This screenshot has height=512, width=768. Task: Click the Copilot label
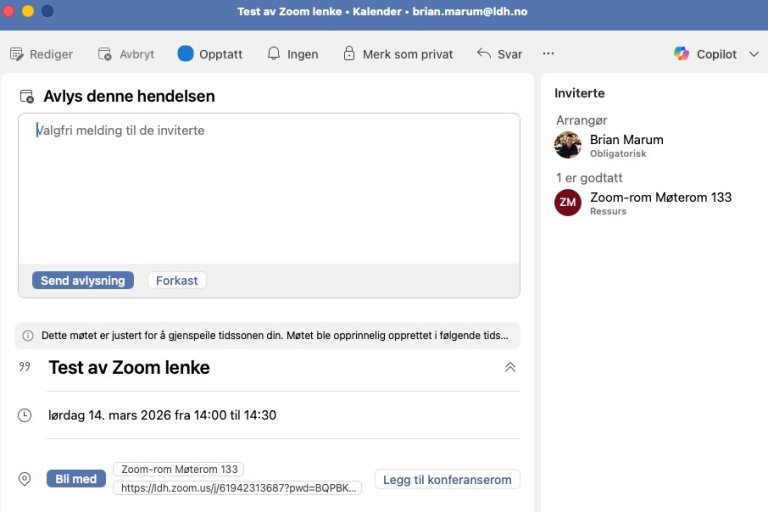pos(716,54)
